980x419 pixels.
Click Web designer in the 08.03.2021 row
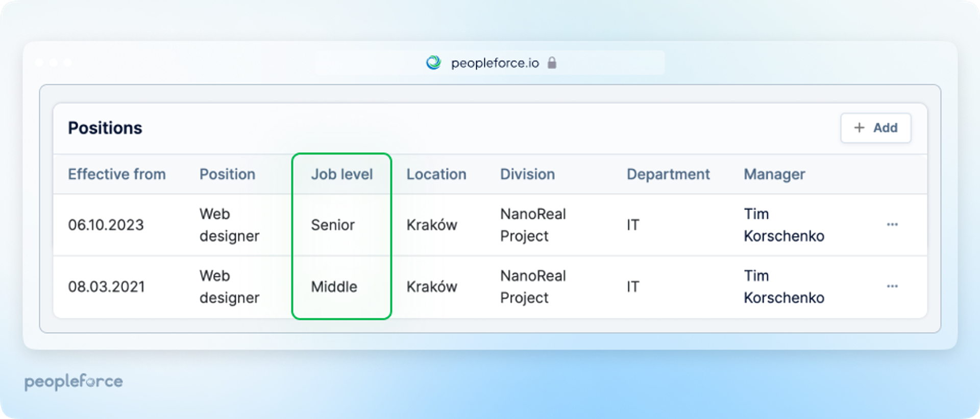230,287
